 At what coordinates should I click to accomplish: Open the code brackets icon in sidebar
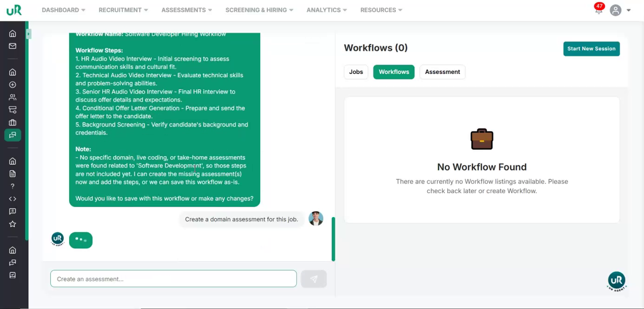coord(13,199)
